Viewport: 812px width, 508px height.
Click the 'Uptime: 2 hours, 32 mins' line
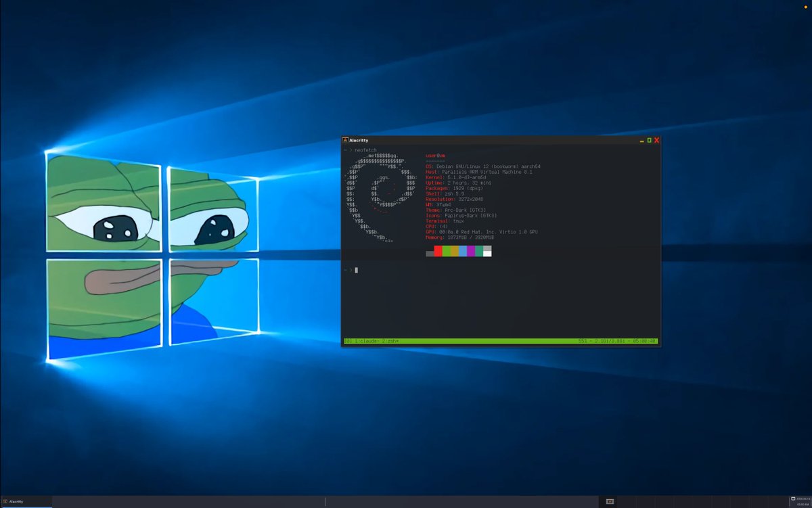tap(459, 183)
